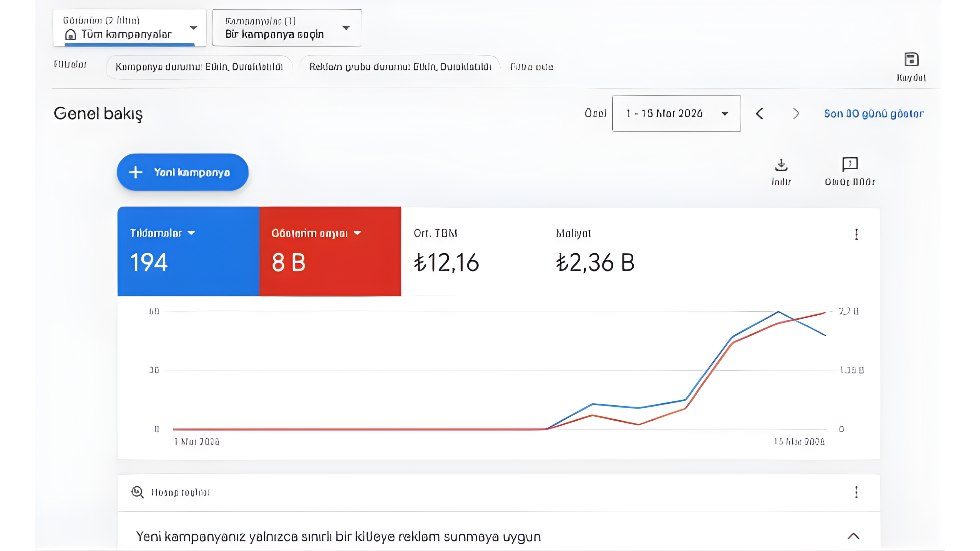Click Son 30 günü göster link
The height and width of the screenshot is (551, 980).
873,113
